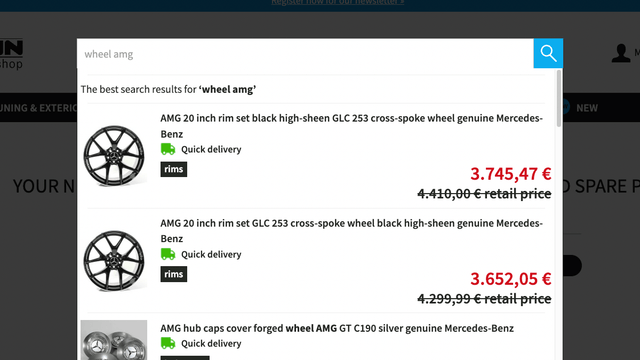Image resolution: width=640 pixels, height=360 pixels.
Task: Click the 3.652,05 € price
Action: click(511, 279)
